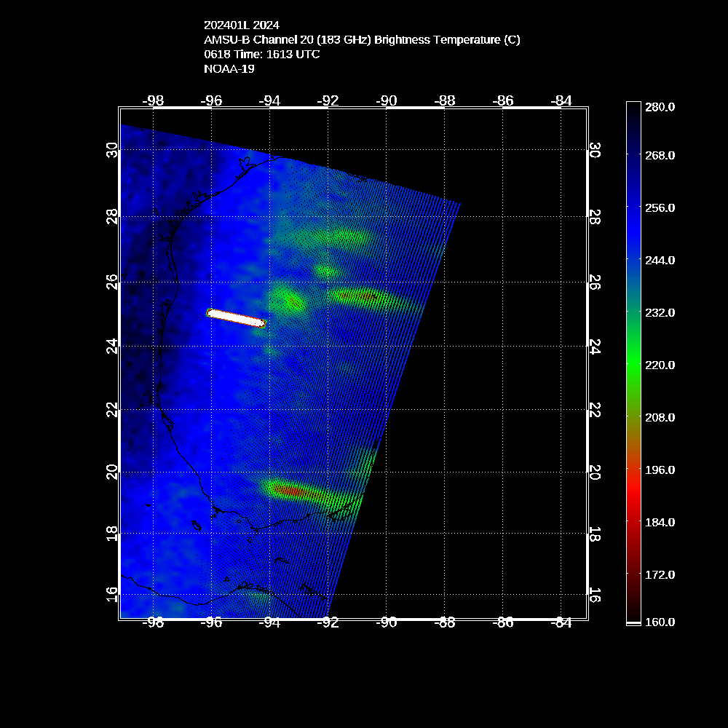Select the 0618 Time: 1613 UTC text
The image size is (728, 728).
point(261,55)
